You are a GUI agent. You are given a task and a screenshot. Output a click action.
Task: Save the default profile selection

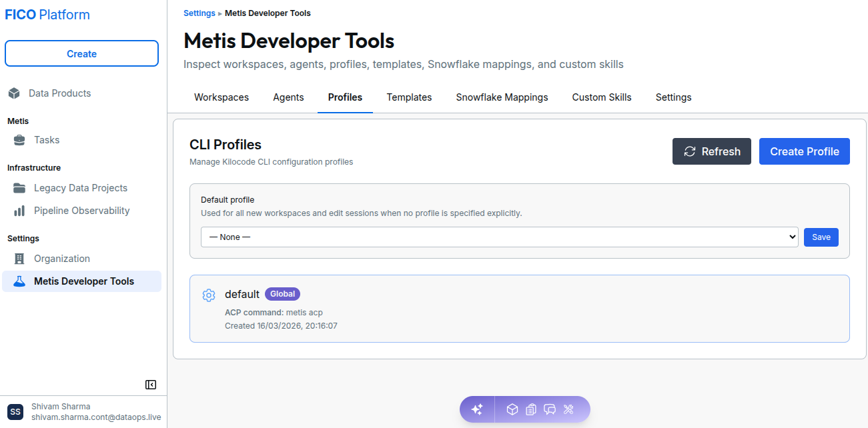coord(821,237)
